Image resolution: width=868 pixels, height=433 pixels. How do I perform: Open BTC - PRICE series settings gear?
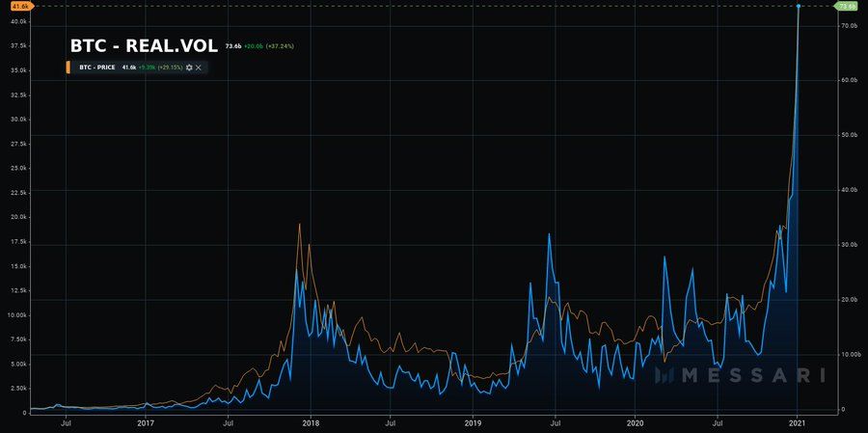[x=189, y=67]
